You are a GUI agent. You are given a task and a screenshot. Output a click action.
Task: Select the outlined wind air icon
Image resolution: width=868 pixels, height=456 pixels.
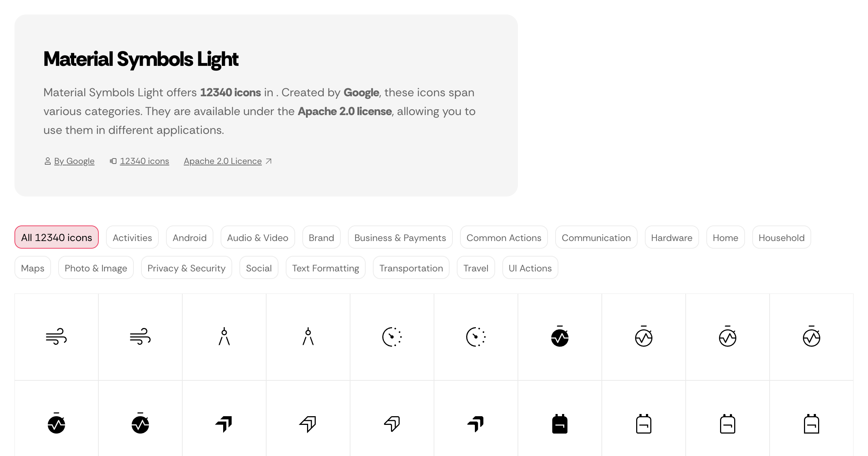56,337
